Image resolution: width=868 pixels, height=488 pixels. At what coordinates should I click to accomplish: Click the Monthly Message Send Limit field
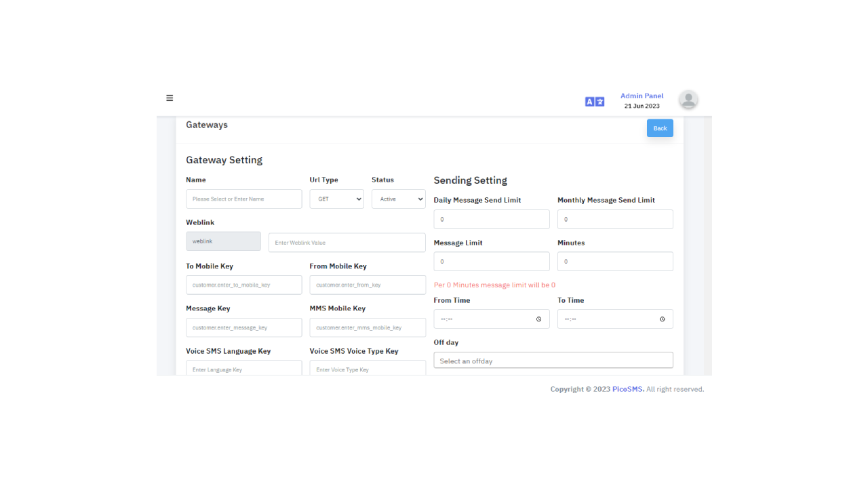614,220
